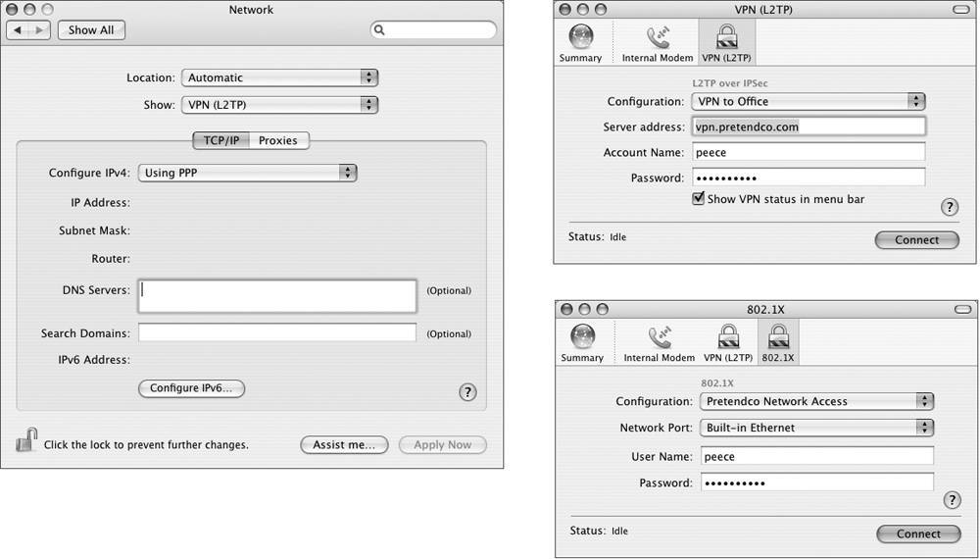This screenshot has height=559, width=980.
Task: Click the search magnifier icon in Network window
Action: point(379,29)
